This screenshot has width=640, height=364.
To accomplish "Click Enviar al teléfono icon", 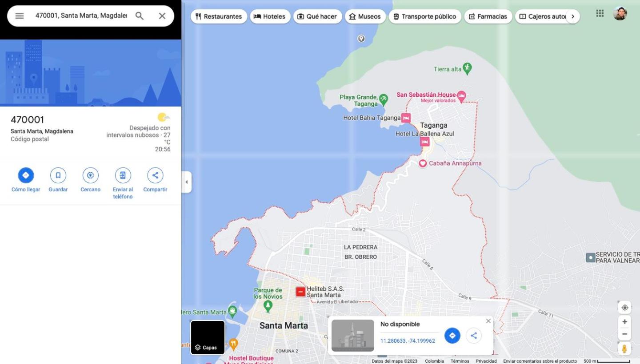I will (123, 175).
